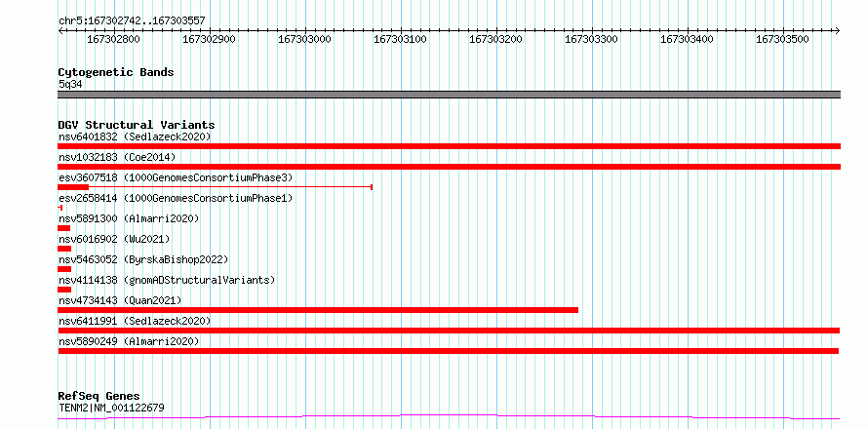Select the red bar under nsv5890249

pyautogui.click(x=449, y=351)
